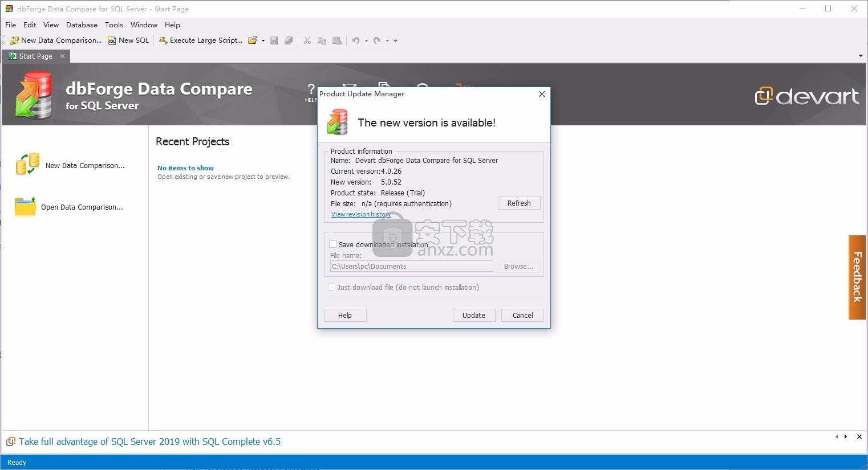Click the Redo toolbar icon
The height and width of the screenshot is (470, 868).
(377, 40)
